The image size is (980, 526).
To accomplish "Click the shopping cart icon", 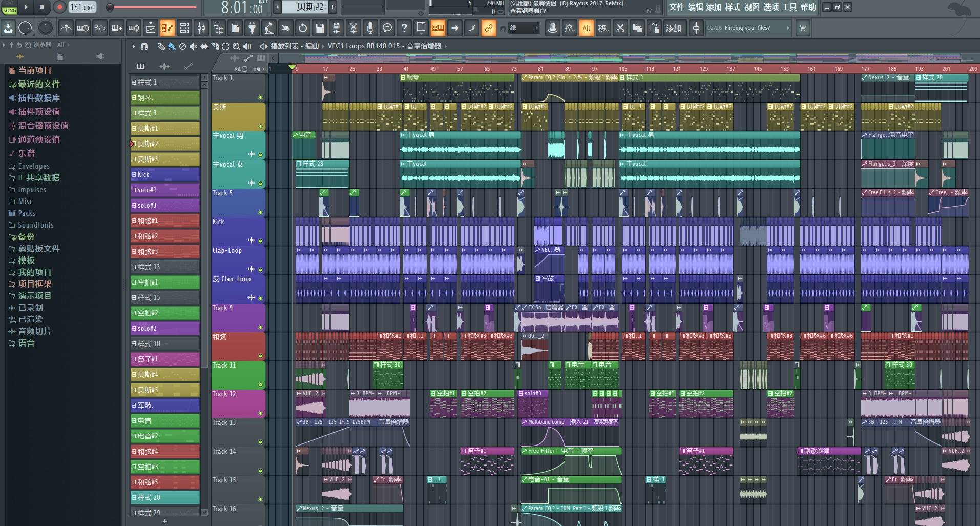I will [x=803, y=28].
